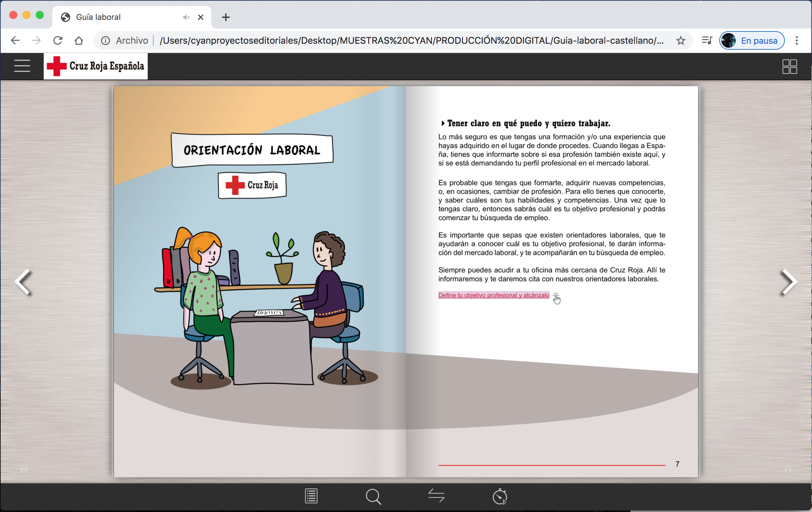Click paragraph starting Siempre puedes acudir
This screenshot has height=512, width=812.
(x=552, y=274)
